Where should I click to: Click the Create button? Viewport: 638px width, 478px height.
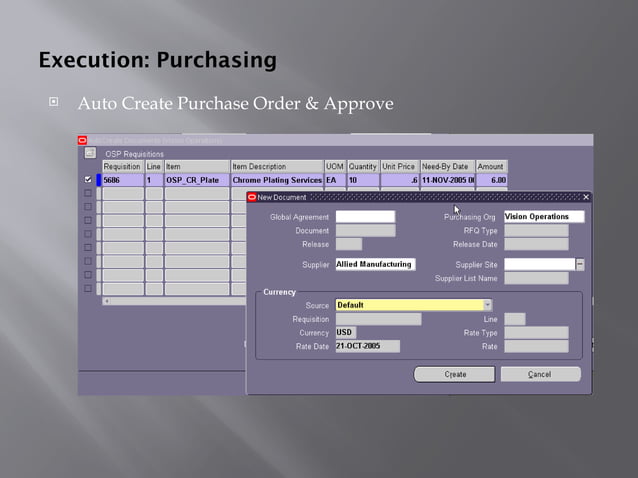click(x=454, y=374)
